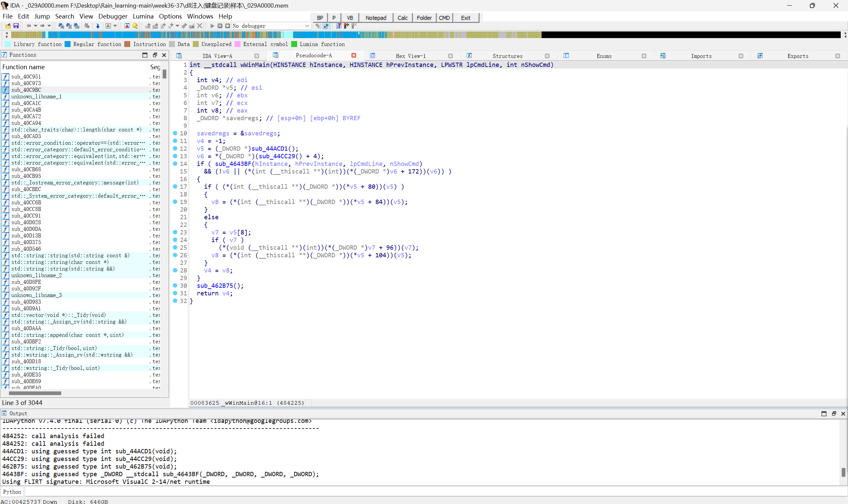The height and width of the screenshot is (504, 848).
Task: Click the convert to DATA icon
Action: click(x=155, y=26)
